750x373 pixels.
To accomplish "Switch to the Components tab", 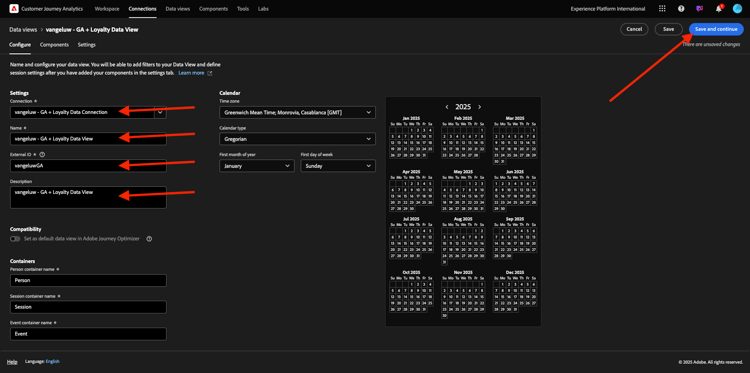I will pyautogui.click(x=54, y=45).
